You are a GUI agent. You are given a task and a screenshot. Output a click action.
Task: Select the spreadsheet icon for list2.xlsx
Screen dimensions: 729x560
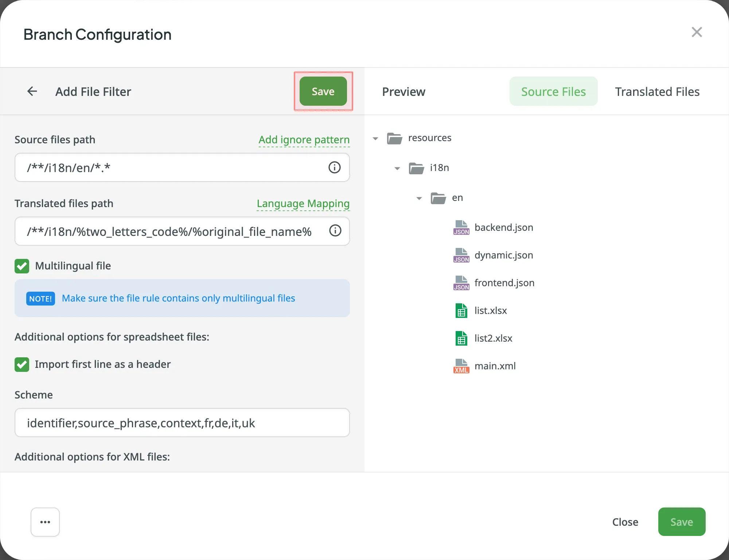tap(461, 338)
